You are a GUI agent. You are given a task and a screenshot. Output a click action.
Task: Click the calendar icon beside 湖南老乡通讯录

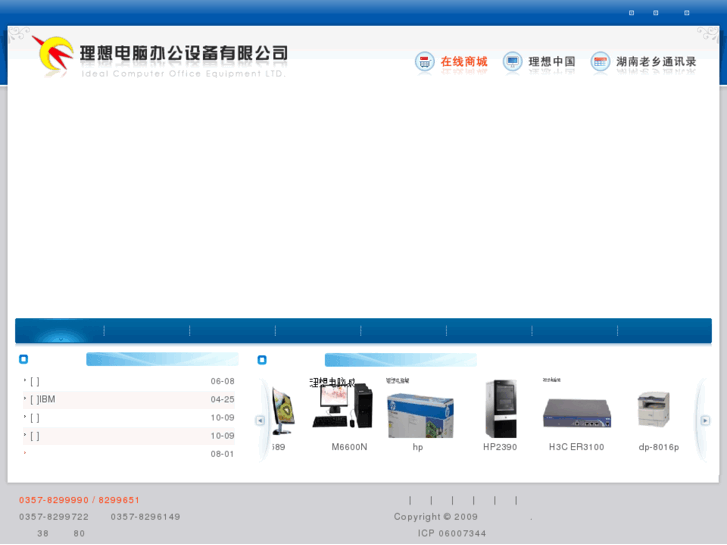[x=600, y=61]
